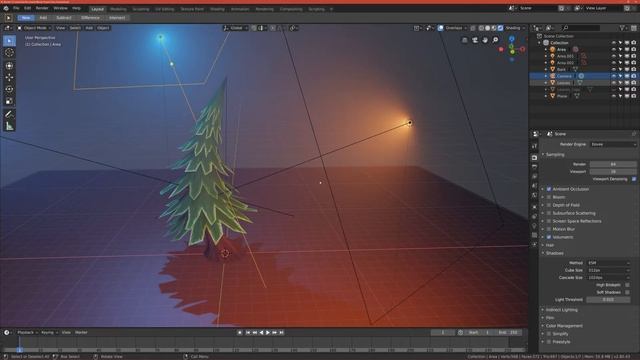Adjust the Render samples slider field
Image resolution: width=640 pixels, height=360 pixels.
[613, 164]
